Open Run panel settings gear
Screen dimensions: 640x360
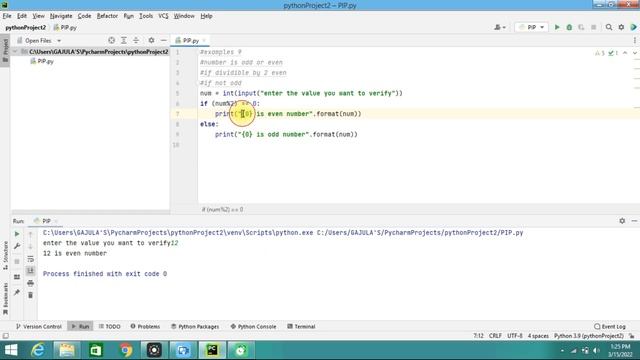click(622, 221)
